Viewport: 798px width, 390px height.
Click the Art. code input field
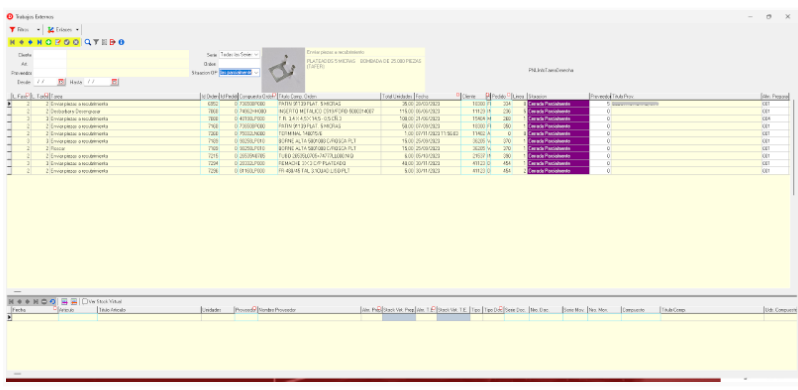point(50,64)
